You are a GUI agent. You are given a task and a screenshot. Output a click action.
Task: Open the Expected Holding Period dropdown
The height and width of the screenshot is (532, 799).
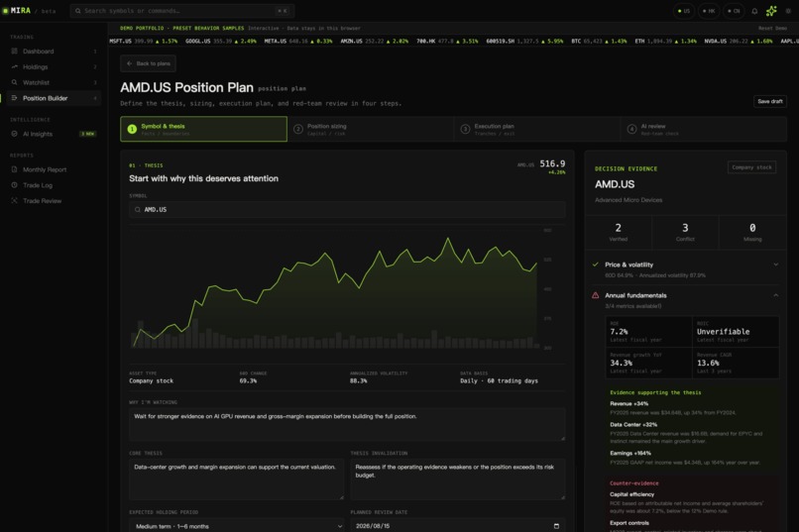point(237,526)
